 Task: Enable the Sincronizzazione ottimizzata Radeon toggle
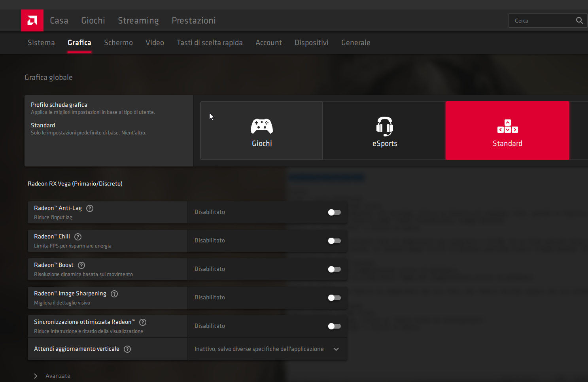(335, 326)
